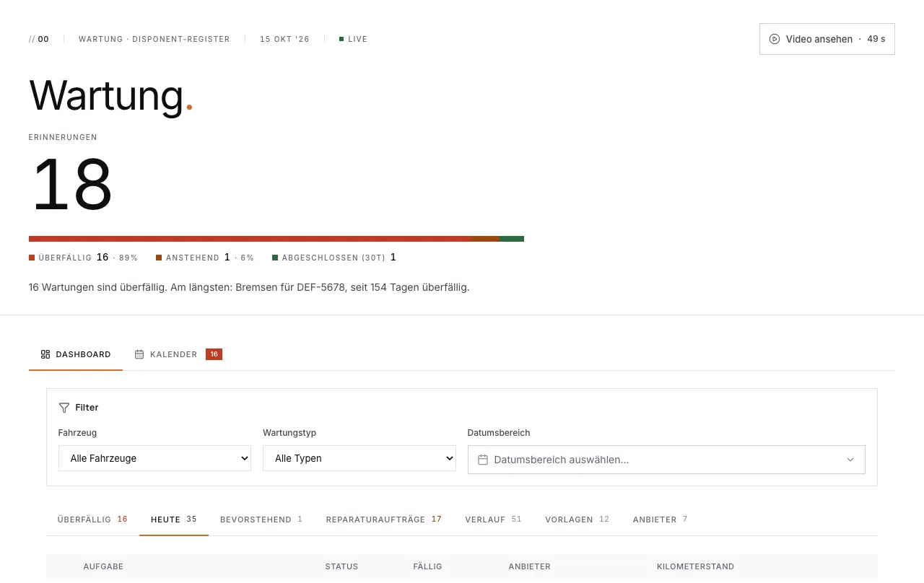Open the Verlauf 51 sub-tab

pyautogui.click(x=493, y=520)
